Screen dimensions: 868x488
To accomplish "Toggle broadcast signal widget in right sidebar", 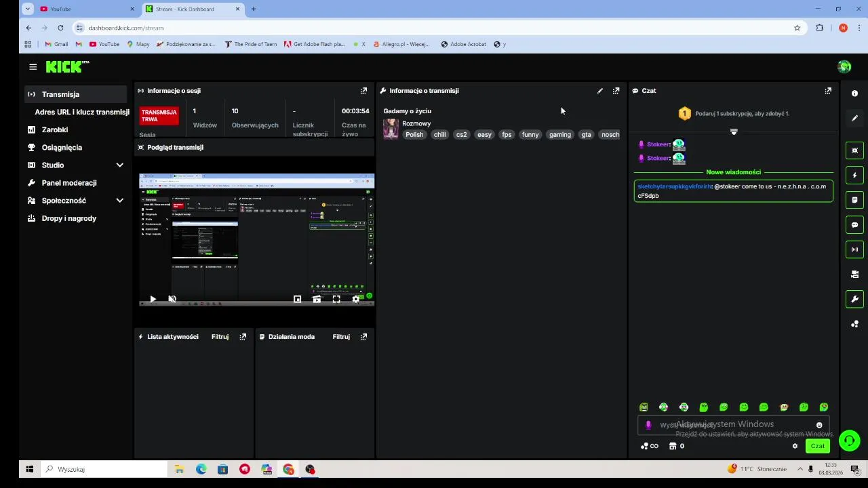I will [x=854, y=249].
